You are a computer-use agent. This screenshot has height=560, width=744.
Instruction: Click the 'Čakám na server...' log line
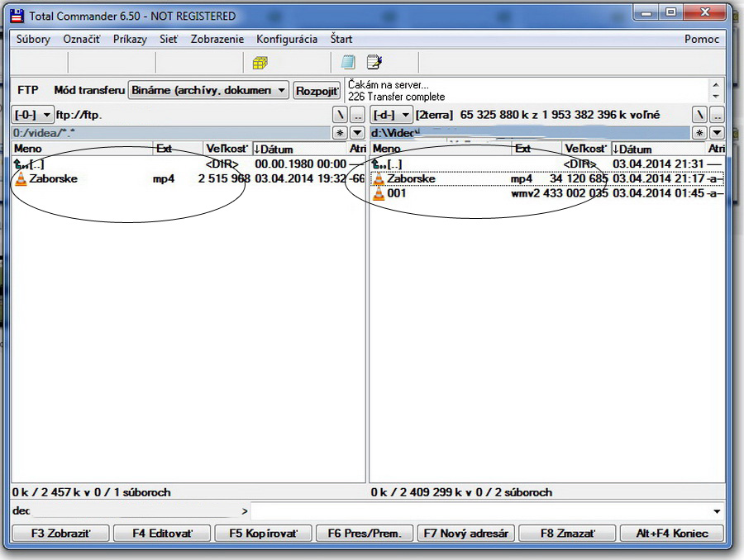tap(389, 85)
